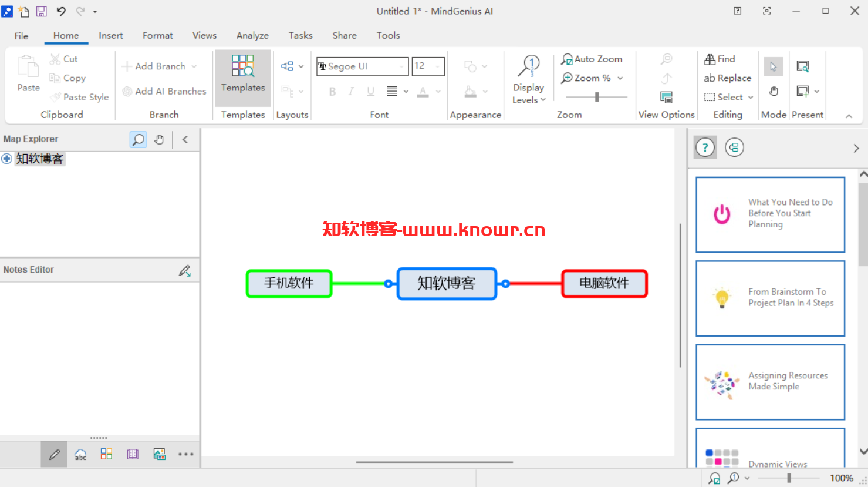Switch to the Tools tab

(x=388, y=35)
